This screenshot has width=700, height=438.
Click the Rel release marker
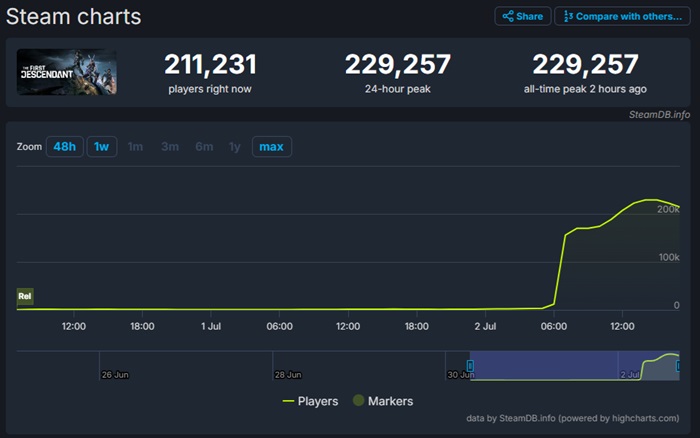(x=25, y=296)
